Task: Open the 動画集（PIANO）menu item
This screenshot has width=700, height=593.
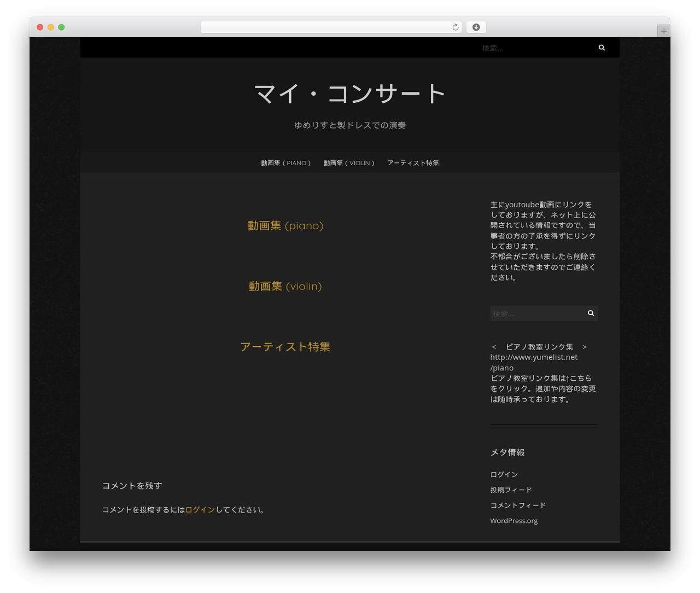Action: click(286, 163)
